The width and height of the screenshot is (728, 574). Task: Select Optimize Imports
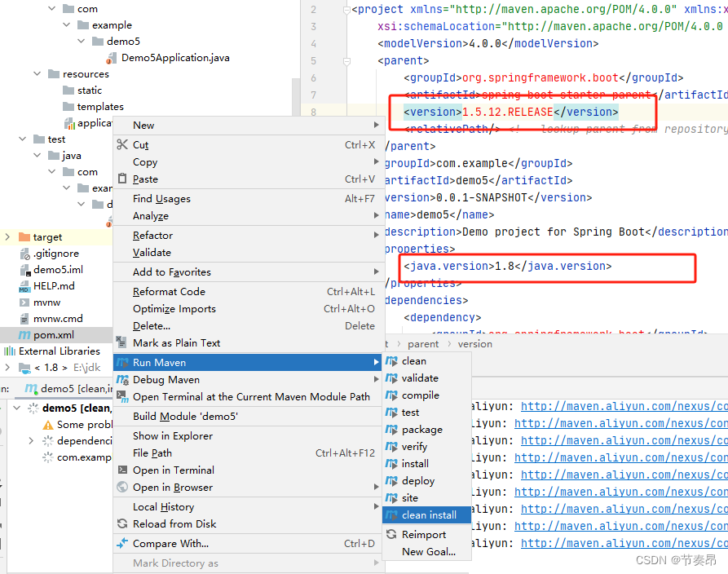(x=247, y=309)
